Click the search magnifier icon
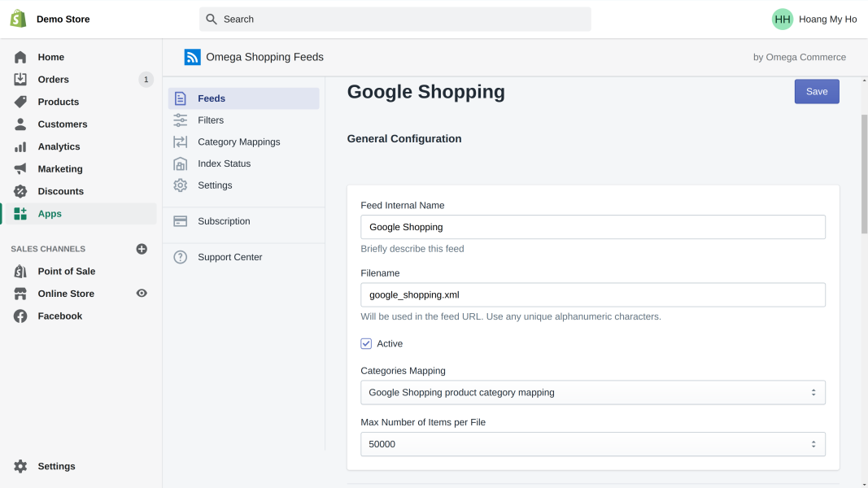Screen dimensions: 868x488 212,20
